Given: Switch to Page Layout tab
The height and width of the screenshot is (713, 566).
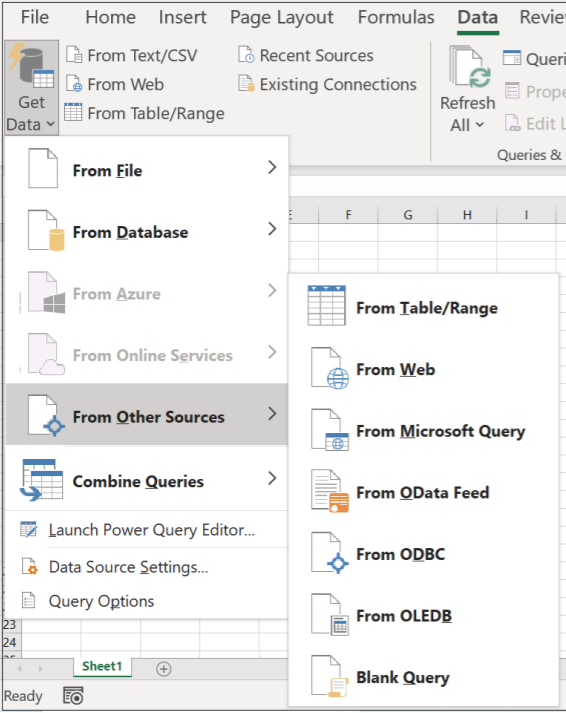Looking at the screenshot, I should 281,18.
